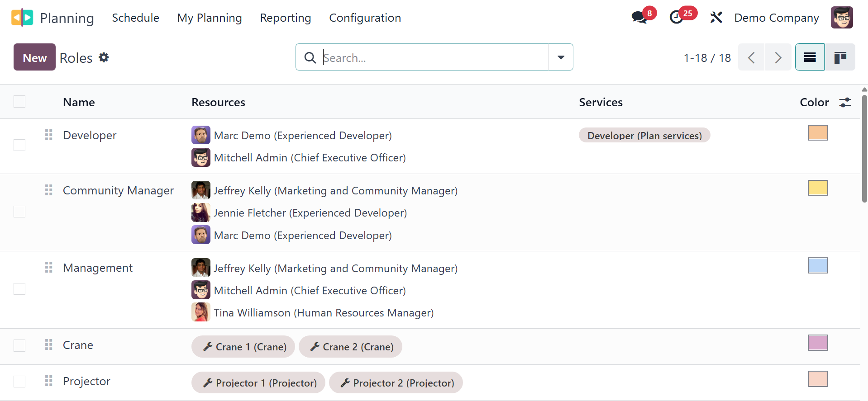868x401 pixels.
Task: Expand the search options dropdown arrow
Action: point(561,57)
